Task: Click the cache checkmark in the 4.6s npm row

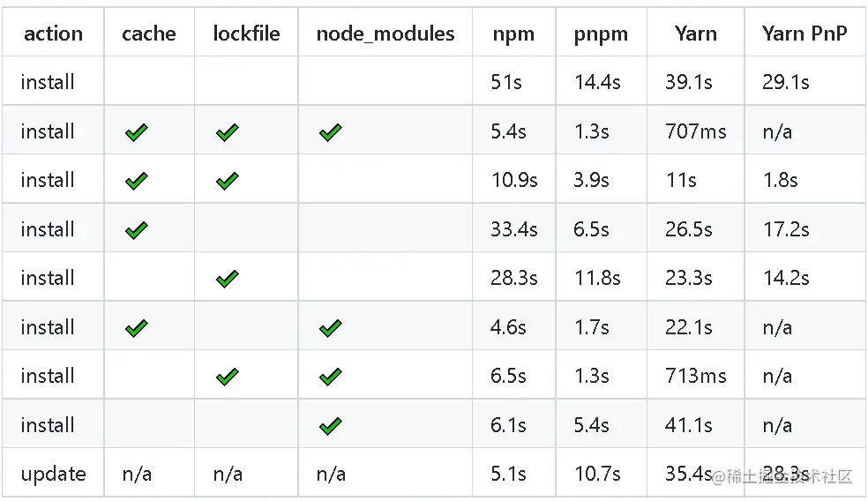Action: coord(136,328)
